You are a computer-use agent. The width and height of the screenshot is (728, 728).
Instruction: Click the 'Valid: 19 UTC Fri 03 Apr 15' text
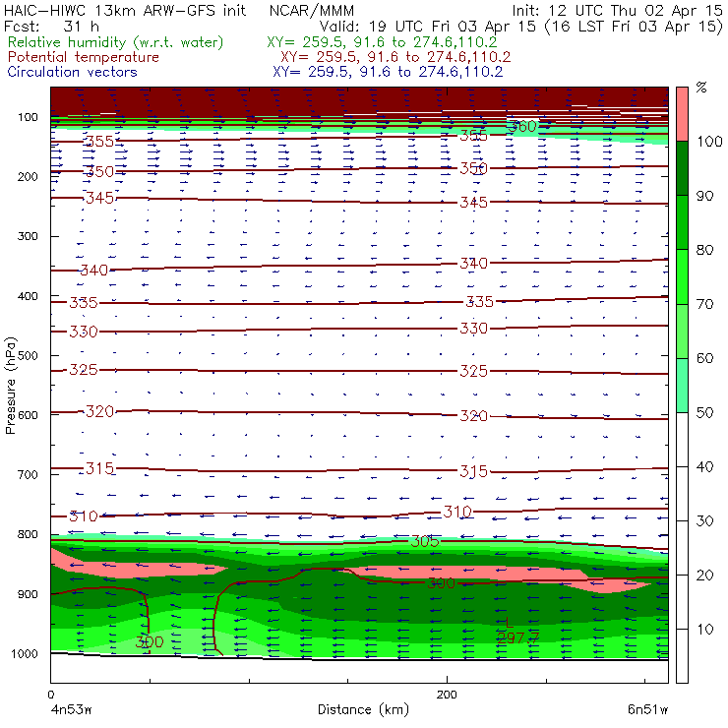point(428,26)
